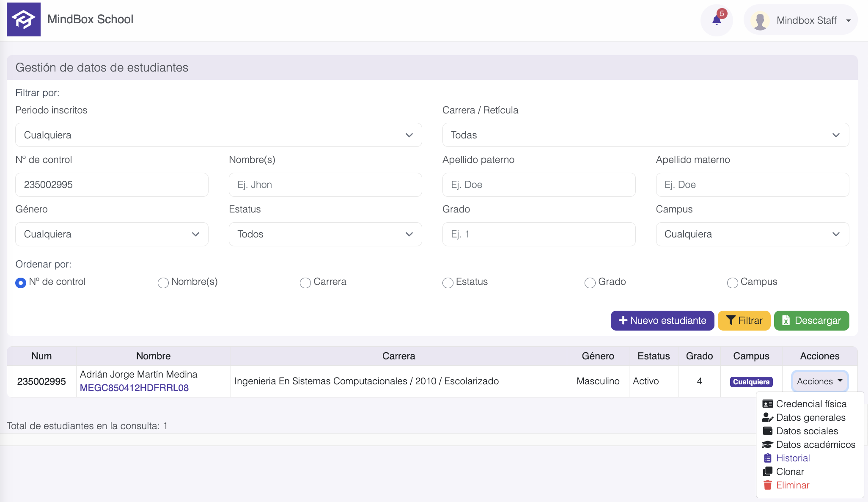This screenshot has width=868, height=502.
Task: Select the Carrera sort radio button
Action: pos(305,283)
